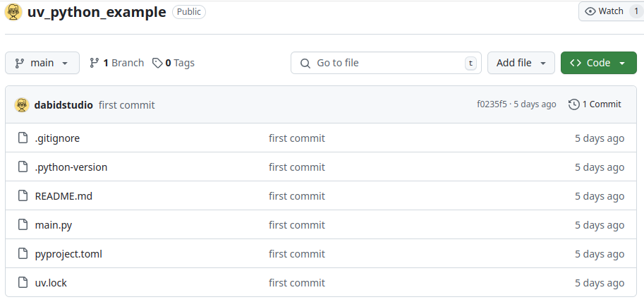Click the branch icon beside 1 Branch
The width and height of the screenshot is (644, 302).
click(x=95, y=63)
